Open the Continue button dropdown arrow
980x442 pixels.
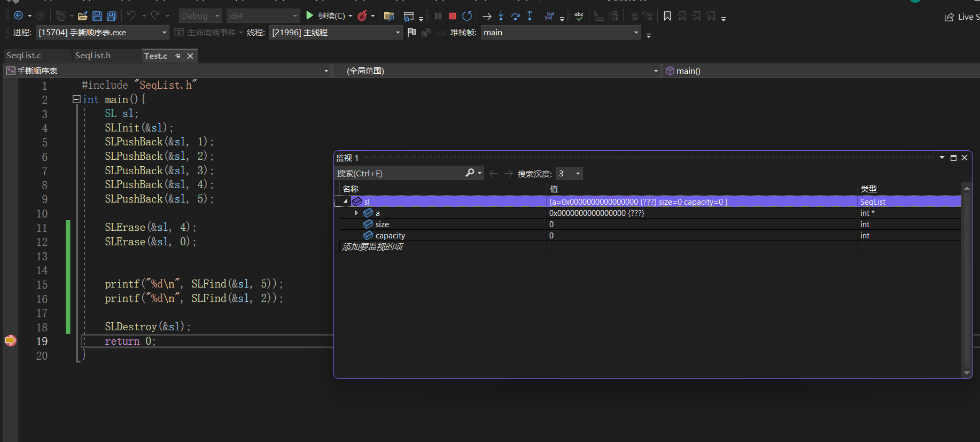[x=351, y=16]
